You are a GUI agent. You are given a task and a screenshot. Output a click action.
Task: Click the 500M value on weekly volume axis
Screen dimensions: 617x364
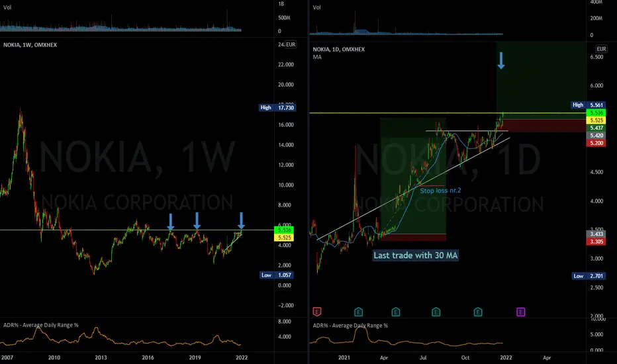tap(284, 18)
